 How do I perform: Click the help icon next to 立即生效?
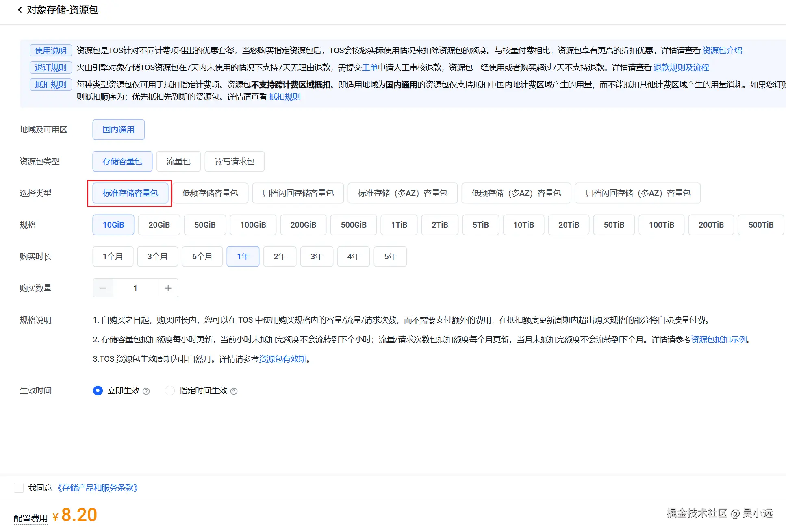click(146, 391)
